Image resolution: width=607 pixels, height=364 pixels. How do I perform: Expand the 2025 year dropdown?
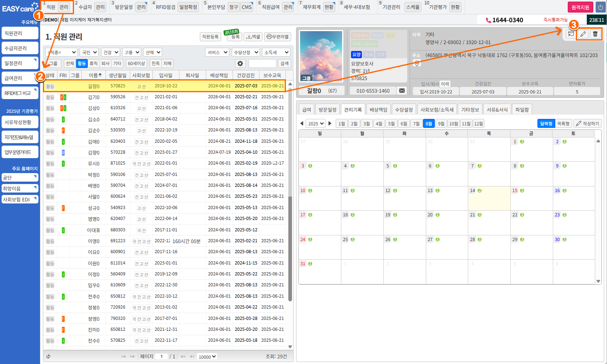pyautogui.click(x=315, y=123)
